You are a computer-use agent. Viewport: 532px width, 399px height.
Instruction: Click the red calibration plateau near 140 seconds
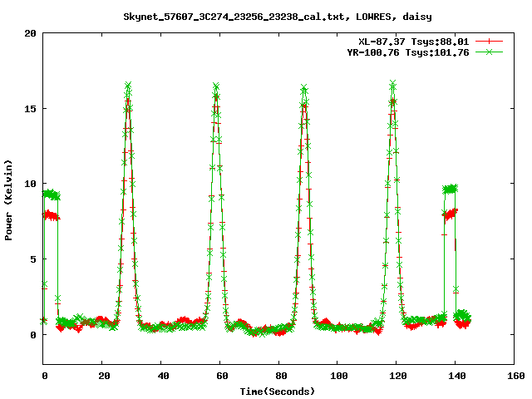(451, 214)
